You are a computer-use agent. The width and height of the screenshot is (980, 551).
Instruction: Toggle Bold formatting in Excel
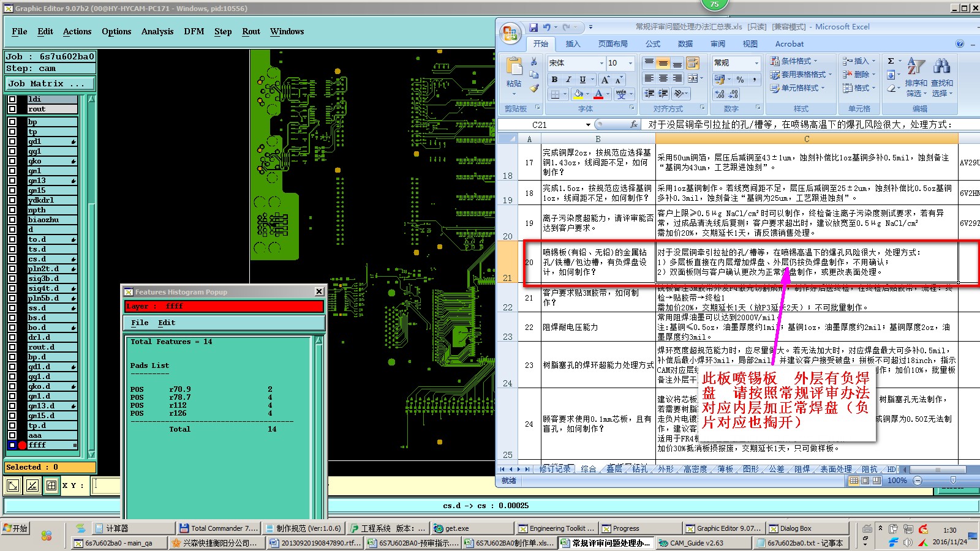pyautogui.click(x=554, y=80)
